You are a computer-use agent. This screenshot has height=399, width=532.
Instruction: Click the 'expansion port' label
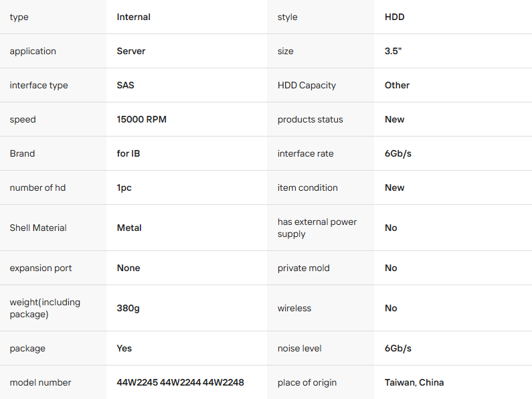tap(41, 268)
